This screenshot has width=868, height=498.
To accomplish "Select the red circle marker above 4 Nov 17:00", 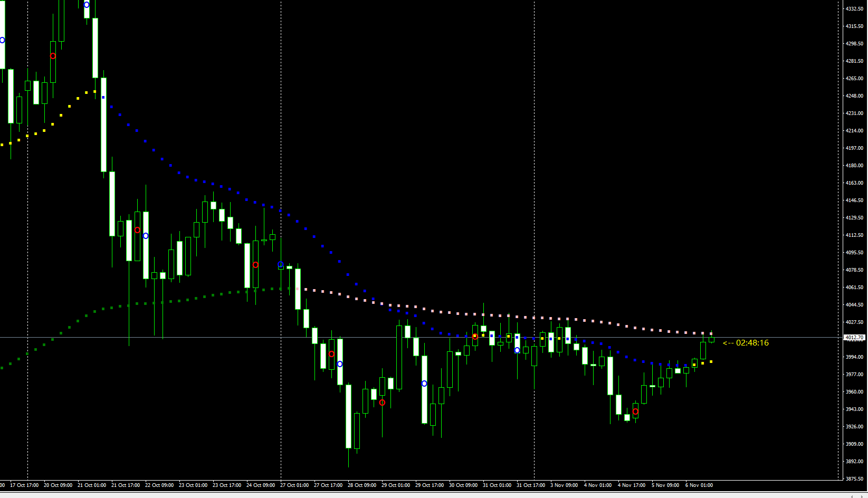I will click(635, 411).
